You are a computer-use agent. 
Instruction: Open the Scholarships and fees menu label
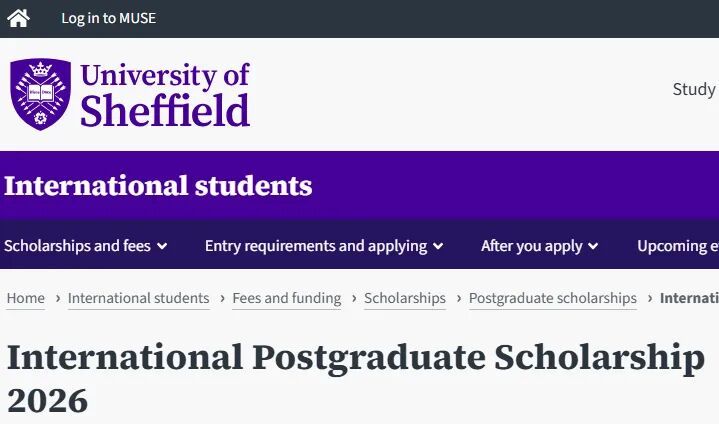click(x=77, y=246)
